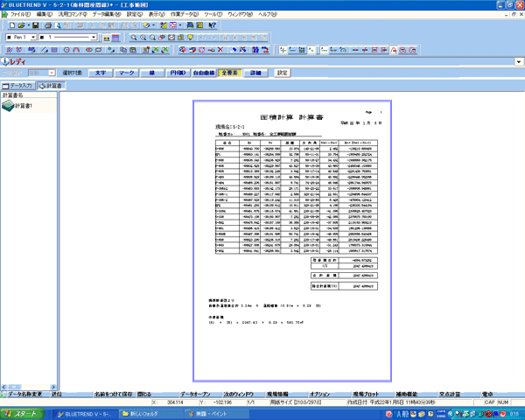Switch to the データ入力 tab
525x420 pixels.
click(x=17, y=86)
